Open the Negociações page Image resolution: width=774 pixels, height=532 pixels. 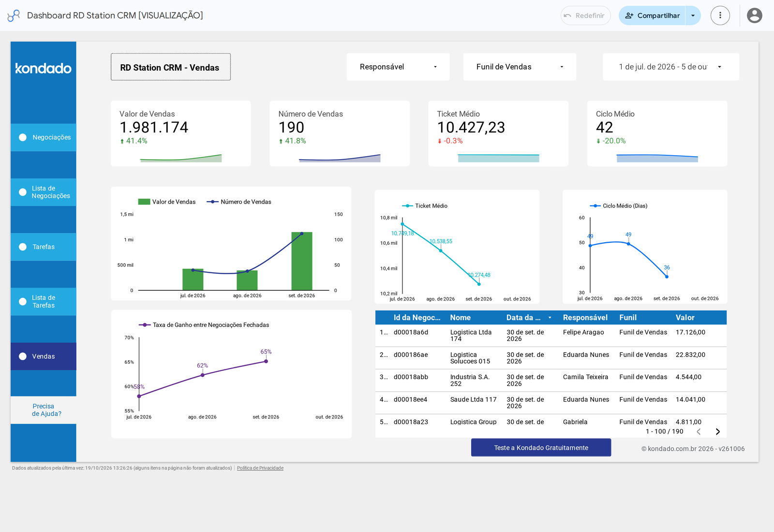click(x=44, y=137)
